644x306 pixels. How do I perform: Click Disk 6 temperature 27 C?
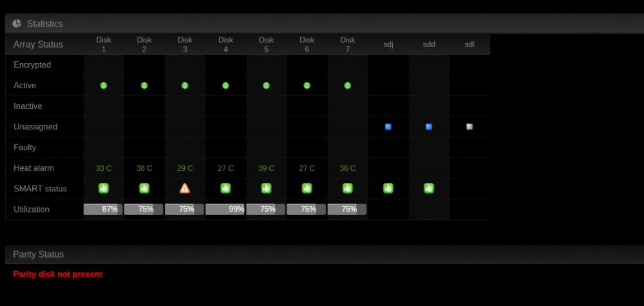307,168
